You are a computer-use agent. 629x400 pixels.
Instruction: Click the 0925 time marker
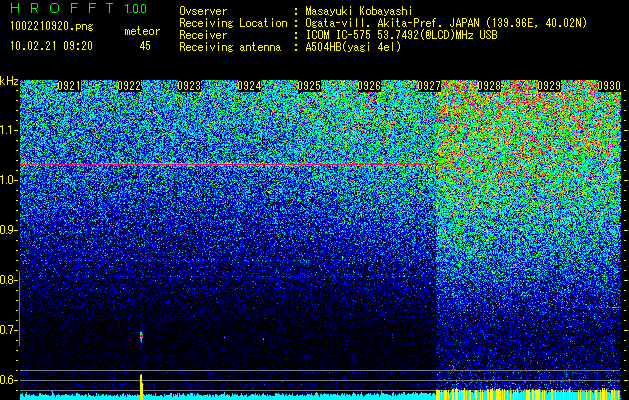click(309, 86)
